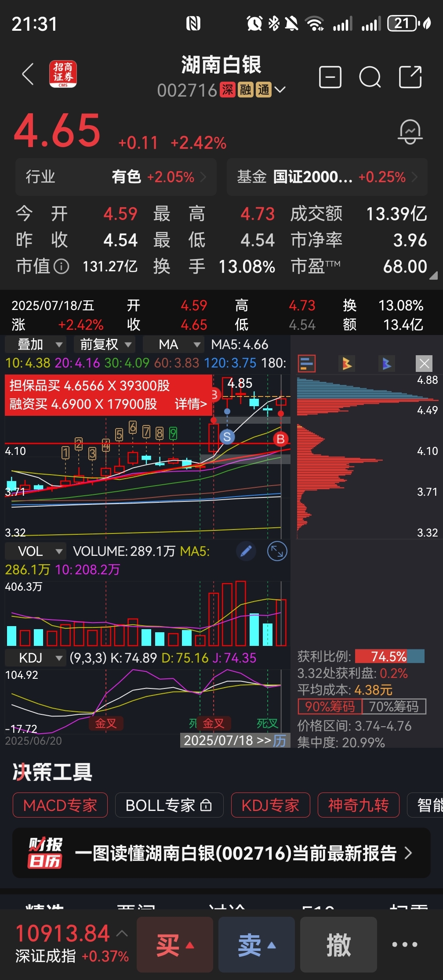Viewport: 443px width, 980px height.
Task: Tap the 撤 cancel order button
Action: tap(338, 944)
